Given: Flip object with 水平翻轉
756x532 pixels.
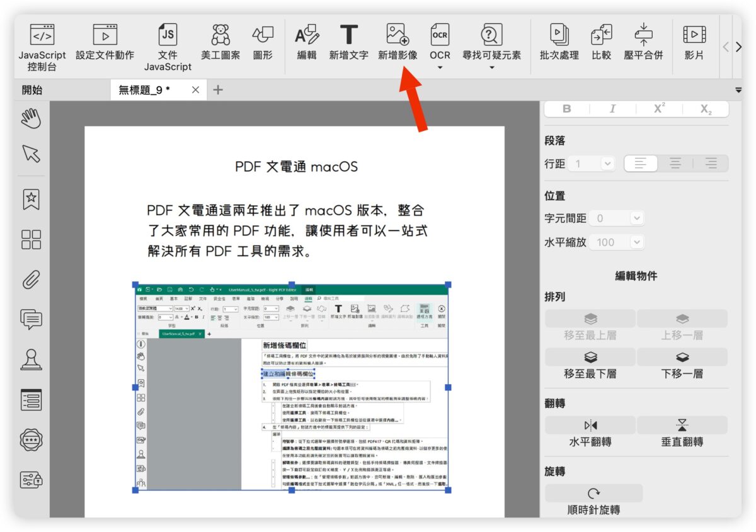Looking at the screenshot, I should [590, 433].
